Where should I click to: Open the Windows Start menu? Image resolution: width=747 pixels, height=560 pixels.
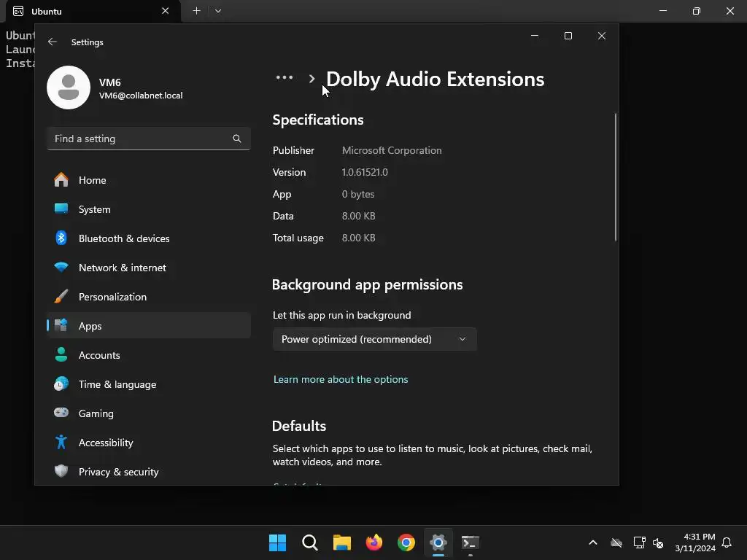[x=277, y=542]
